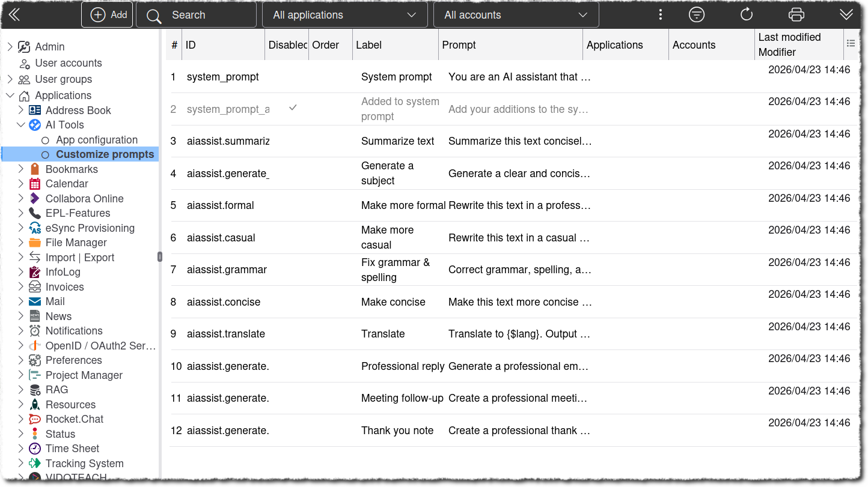Click the Time Sheet clock icon
The image size is (868, 487).
coord(35,449)
